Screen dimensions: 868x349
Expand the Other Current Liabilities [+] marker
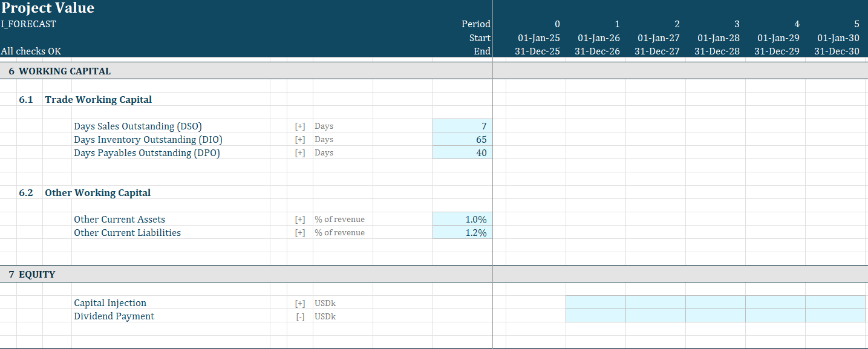300,232
